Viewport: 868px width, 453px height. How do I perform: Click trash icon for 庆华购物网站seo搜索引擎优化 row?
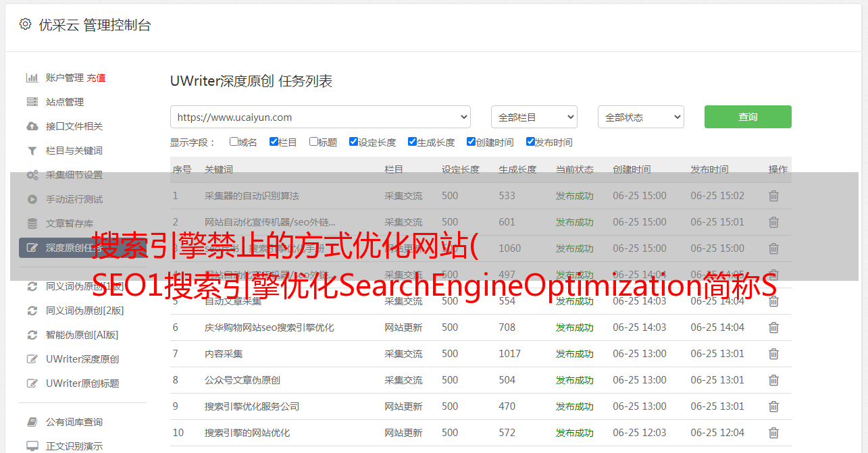pos(773,327)
